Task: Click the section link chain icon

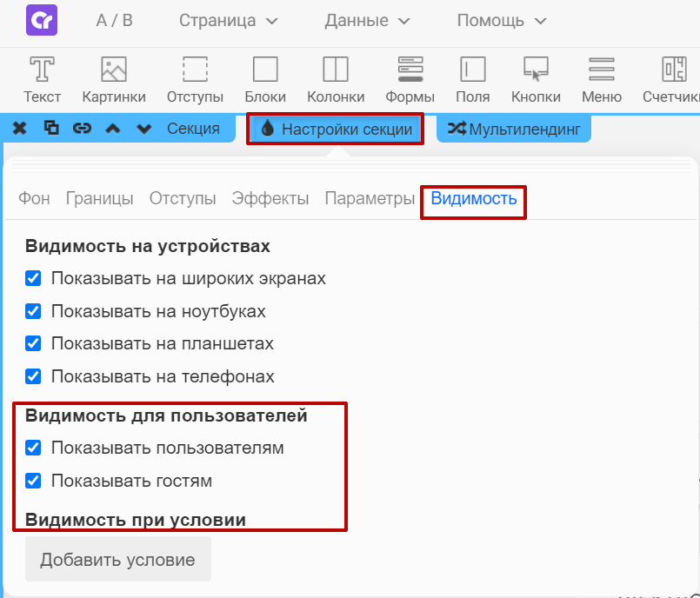Action: [x=82, y=129]
